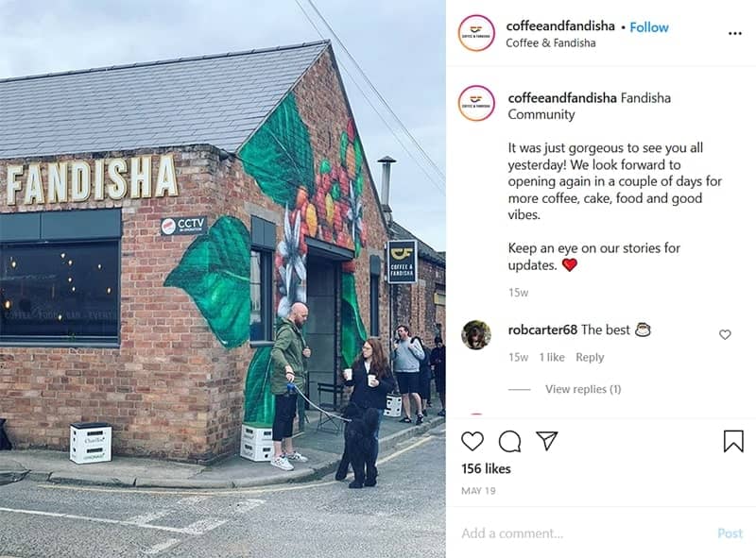View who liked comment via 1 like

point(552,357)
